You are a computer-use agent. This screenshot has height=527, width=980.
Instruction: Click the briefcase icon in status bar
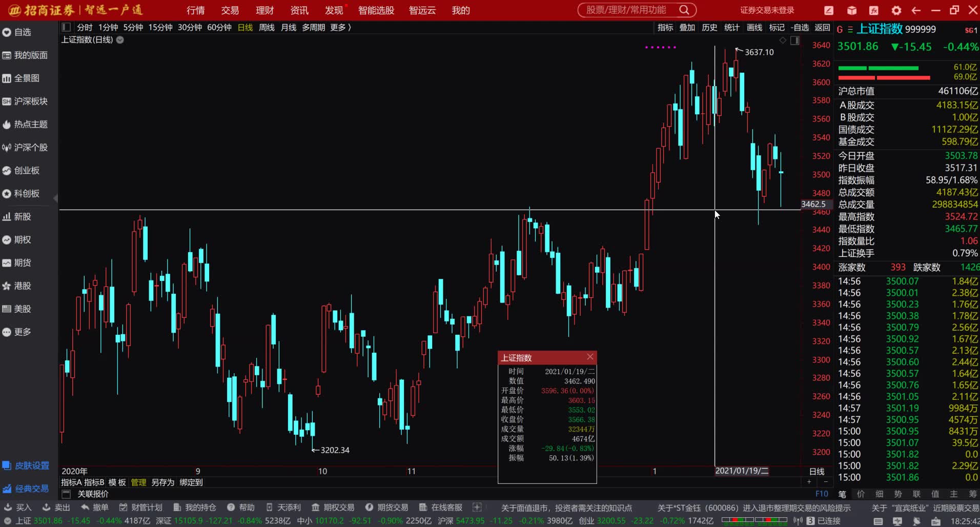(x=936, y=521)
